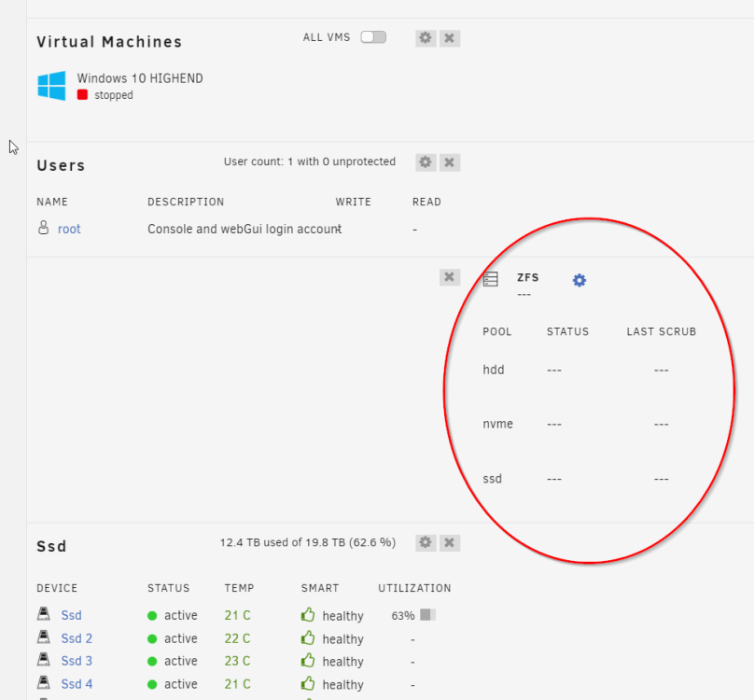Click the SMART thumbs-up icon for Ssd 4
Screen dimensions: 754x700
[308, 683]
